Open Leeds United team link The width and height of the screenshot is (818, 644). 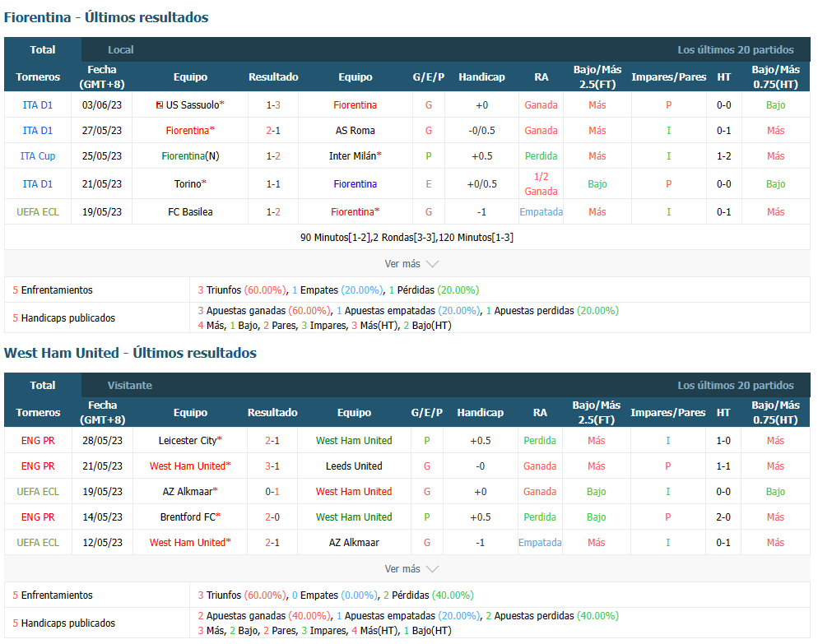click(x=354, y=466)
